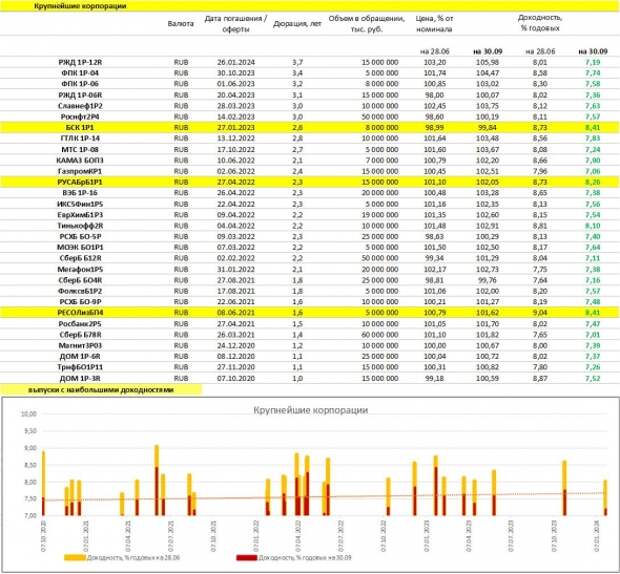Select the "ИКС5Фин1Р5" bond name
This screenshot has width=620, height=574.
pyautogui.click(x=80, y=204)
